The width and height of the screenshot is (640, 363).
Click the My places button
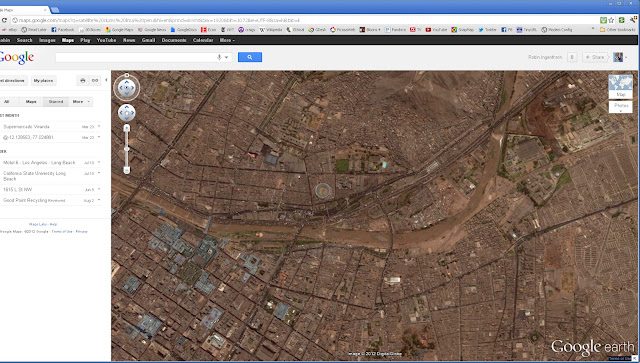43,80
